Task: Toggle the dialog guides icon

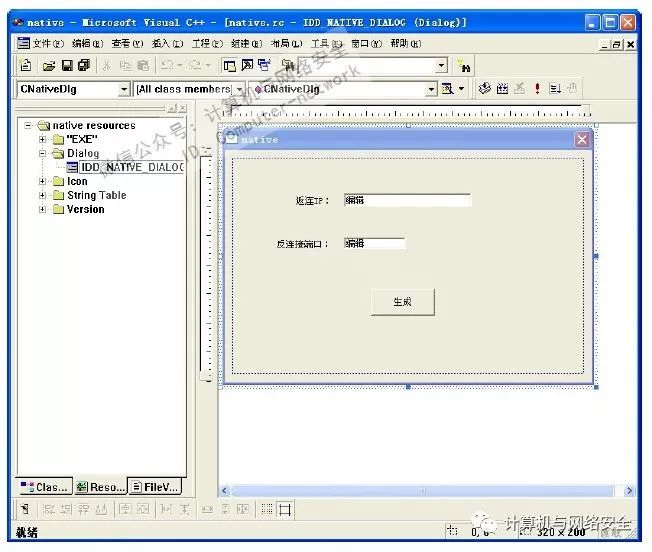Action: [285, 509]
